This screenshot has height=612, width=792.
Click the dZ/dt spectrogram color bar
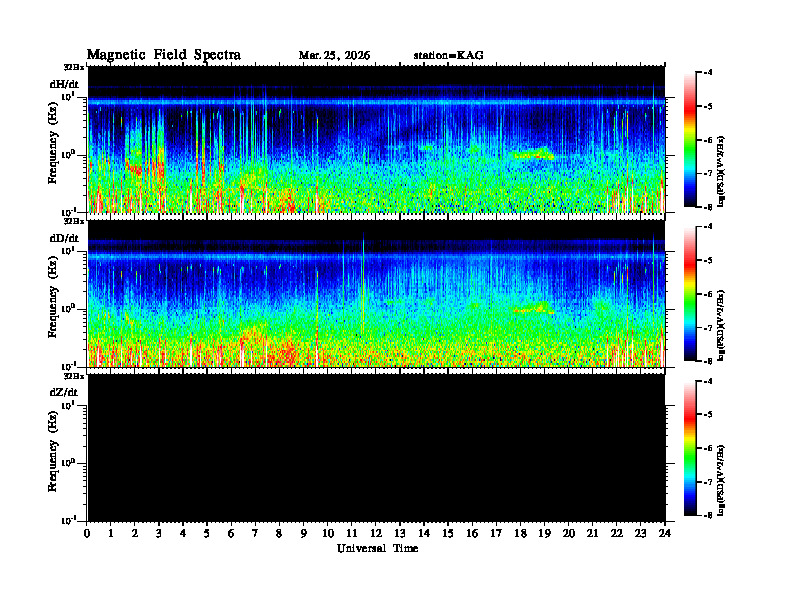689,448
